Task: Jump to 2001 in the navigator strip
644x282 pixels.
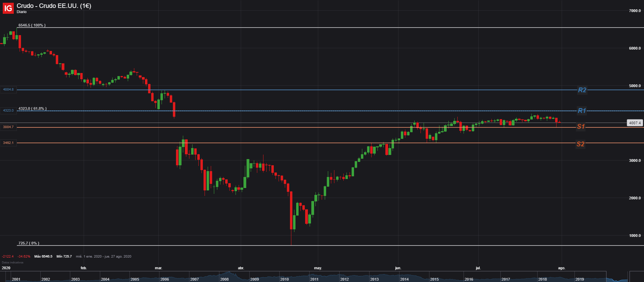Action: tap(16, 279)
